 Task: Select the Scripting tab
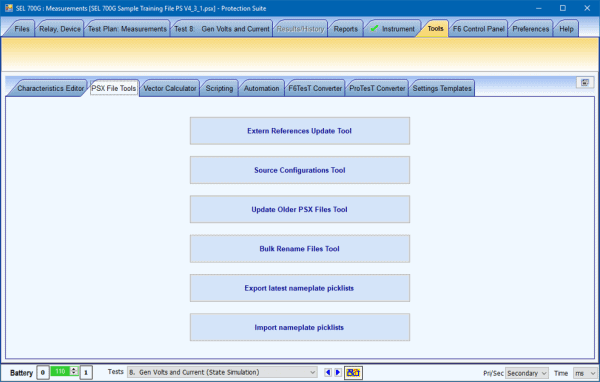click(219, 88)
